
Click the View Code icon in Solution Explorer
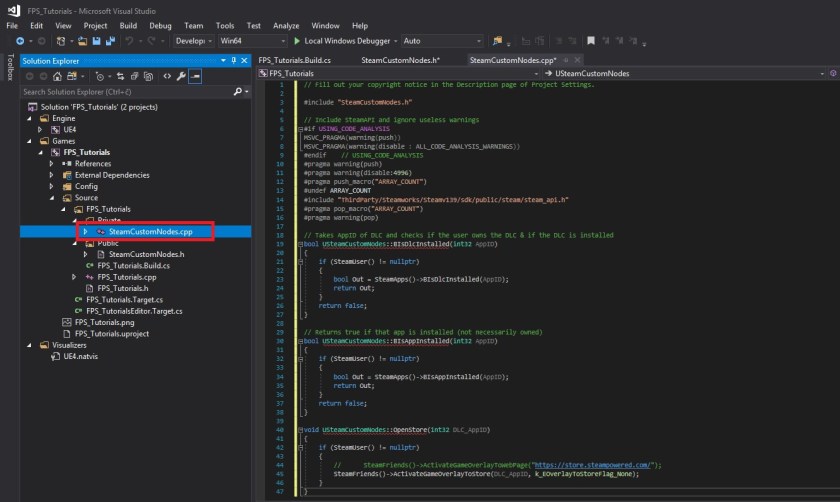(x=167, y=77)
